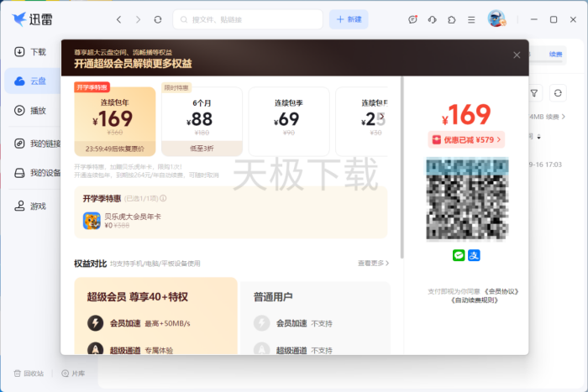Click the filter funnel icon behind the dialog
The image size is (588, 392).
click(534, 93)
